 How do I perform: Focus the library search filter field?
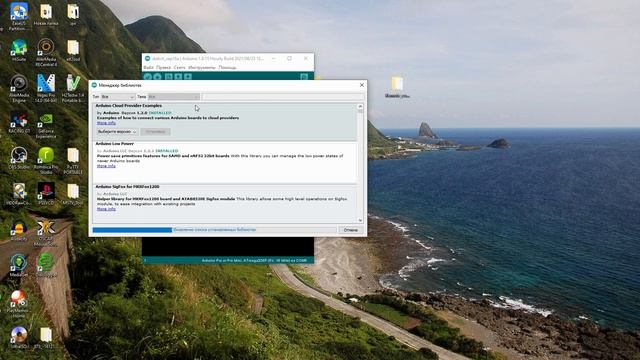tap(283, 97)
